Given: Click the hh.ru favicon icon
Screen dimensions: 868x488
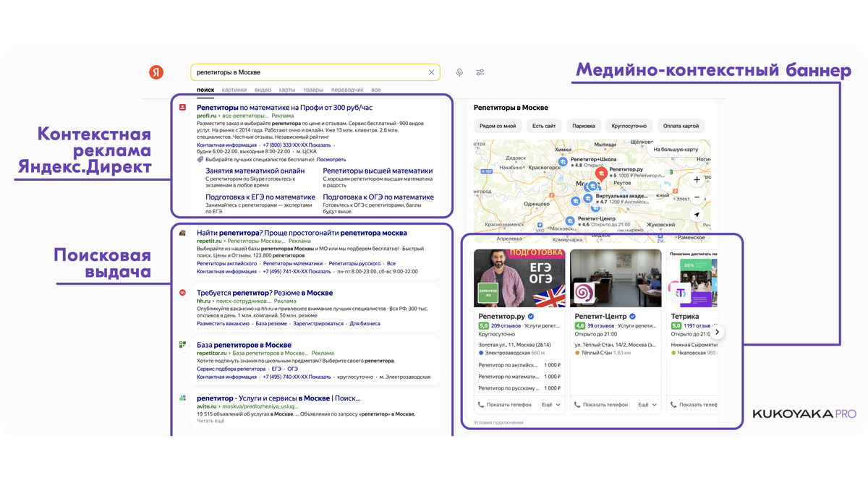Looking at the screenshot, I should (183, 293).
